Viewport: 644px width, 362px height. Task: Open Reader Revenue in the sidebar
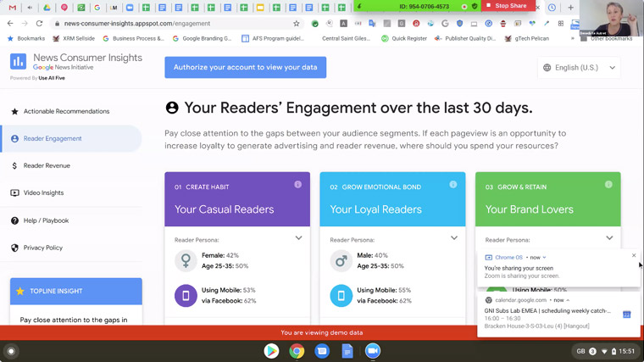tap(47, 165)
